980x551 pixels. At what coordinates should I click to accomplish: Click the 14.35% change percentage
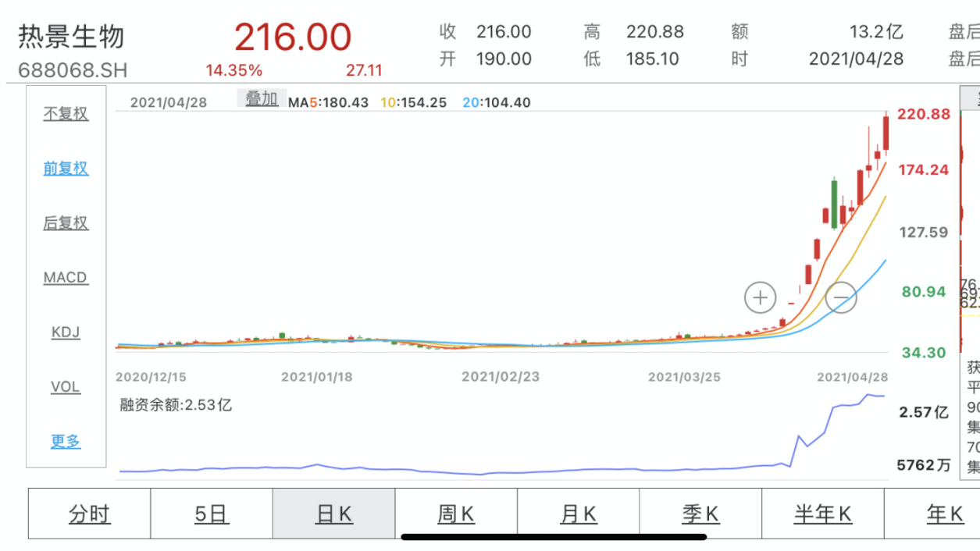pos(234,70)
